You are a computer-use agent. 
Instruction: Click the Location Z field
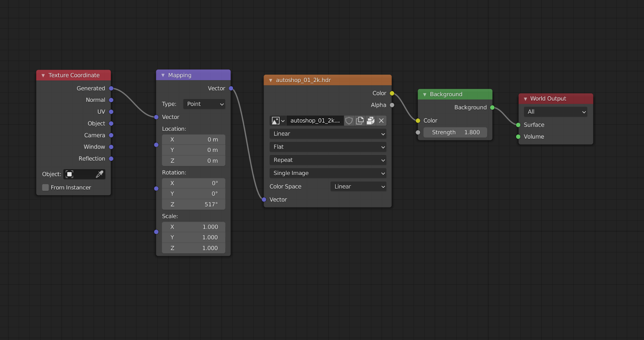point(194,161)
